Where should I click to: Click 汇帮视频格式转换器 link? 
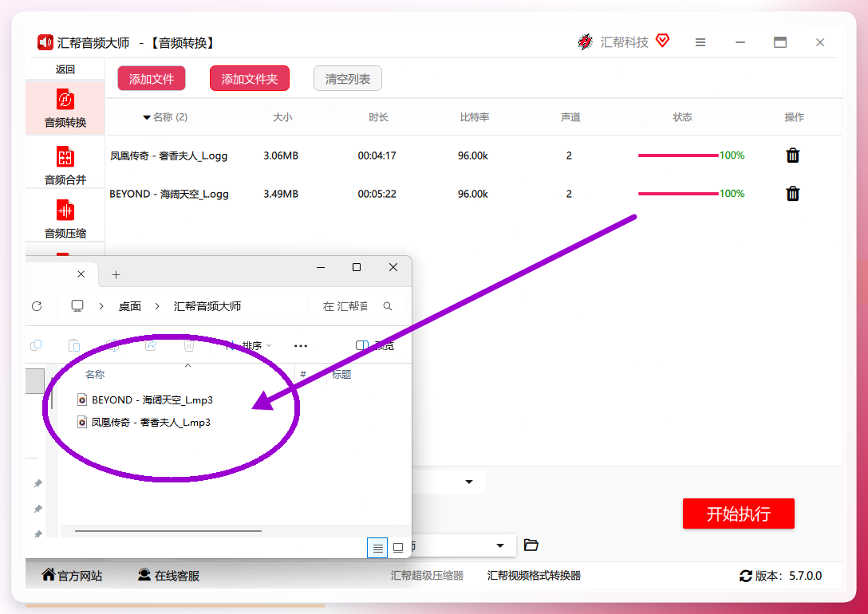click(x=534, y=575)
